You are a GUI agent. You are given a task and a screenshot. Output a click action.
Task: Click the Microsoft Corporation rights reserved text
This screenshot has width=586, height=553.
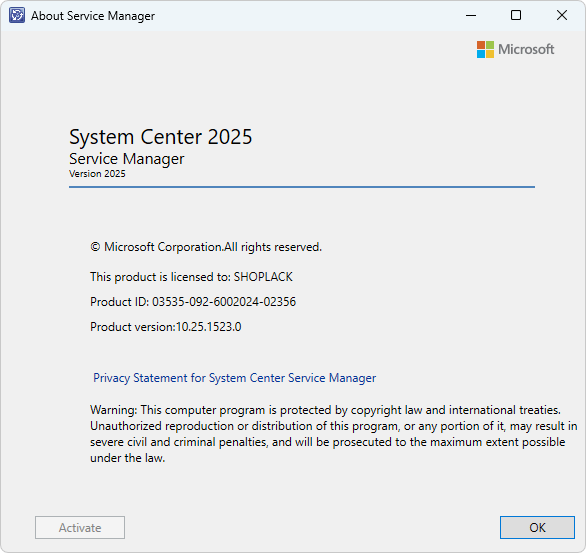[206, 247]
